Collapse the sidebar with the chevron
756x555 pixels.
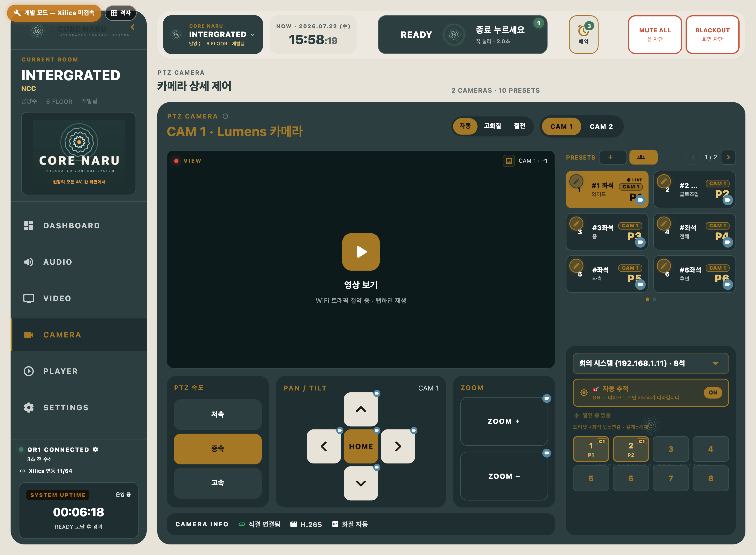pos(133,27)
